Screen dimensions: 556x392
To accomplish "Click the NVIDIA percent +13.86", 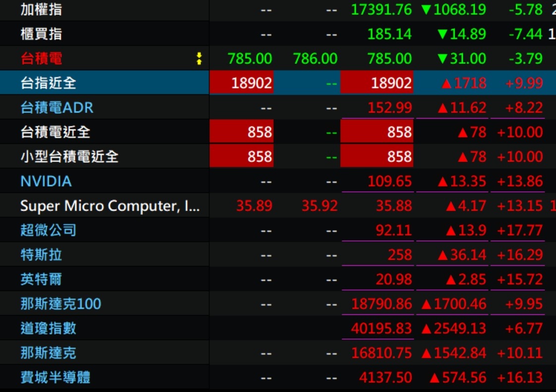I will pos(520,181).
